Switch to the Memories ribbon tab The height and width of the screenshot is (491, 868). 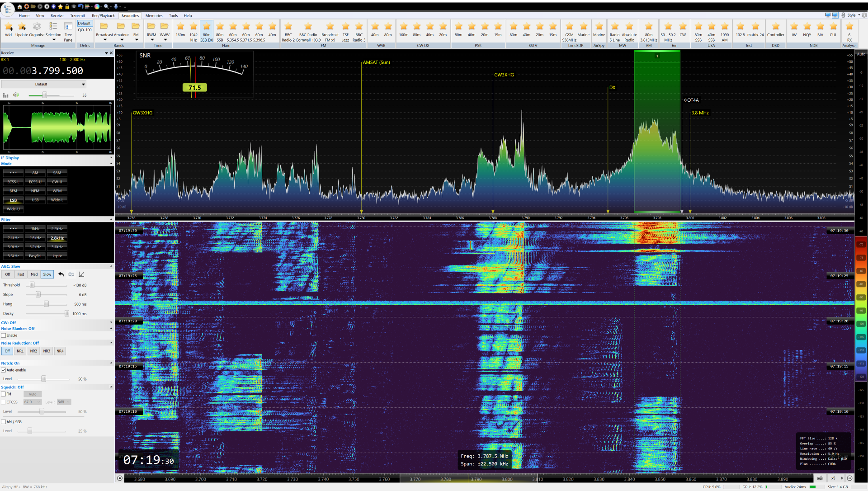(x=154, y=15)
